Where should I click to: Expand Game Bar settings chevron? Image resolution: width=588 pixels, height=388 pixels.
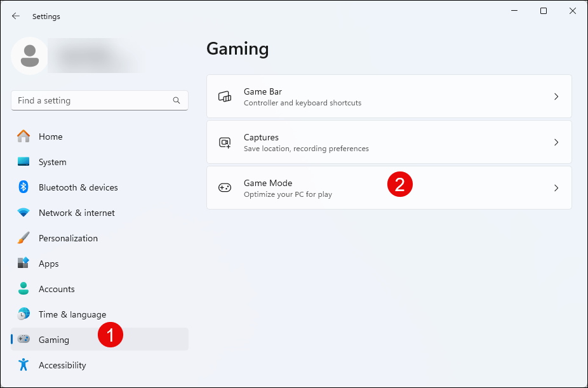click(x=556, y=97)
